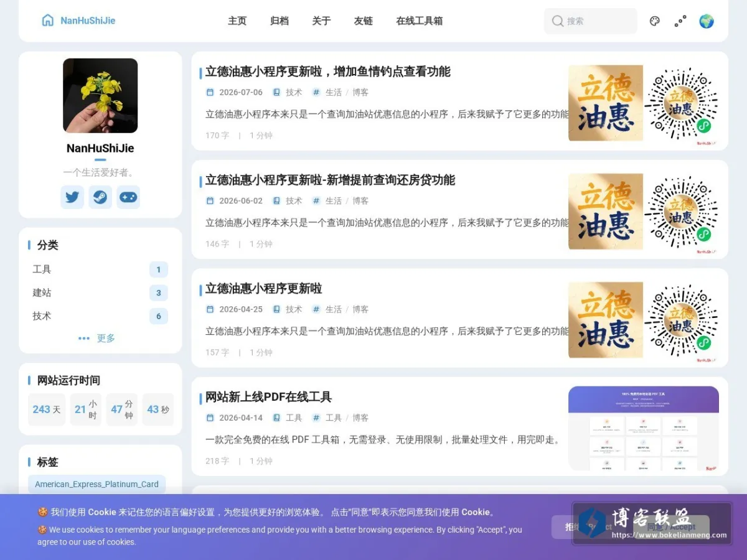Click the hash tag icon in 2026-06-02 post

tap(316, 201)
